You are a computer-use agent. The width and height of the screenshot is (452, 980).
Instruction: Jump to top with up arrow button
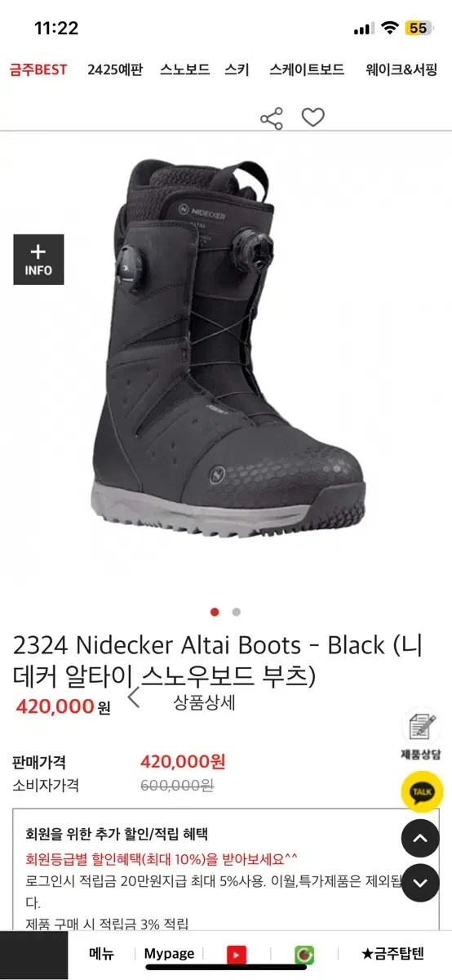click(x=420, y=838)
